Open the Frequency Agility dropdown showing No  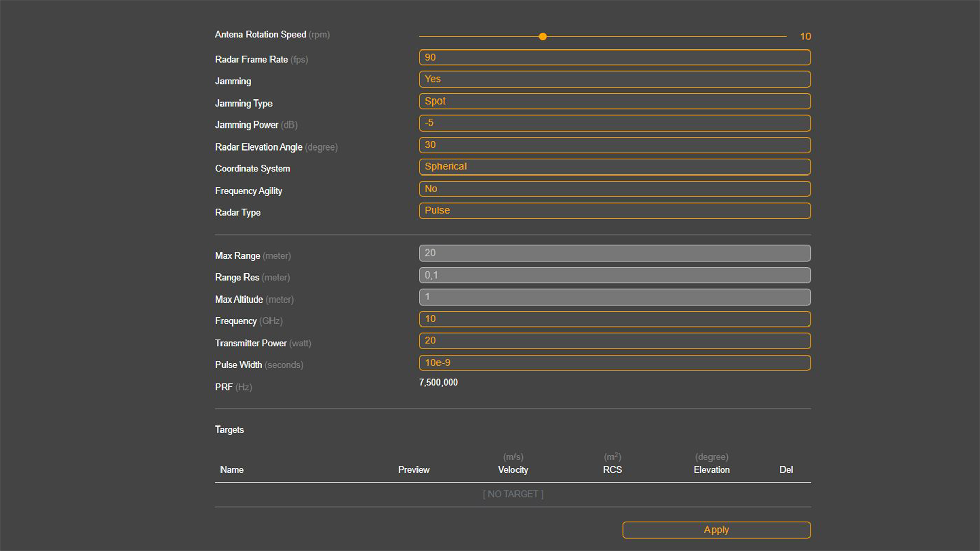[x=614, y=189]
